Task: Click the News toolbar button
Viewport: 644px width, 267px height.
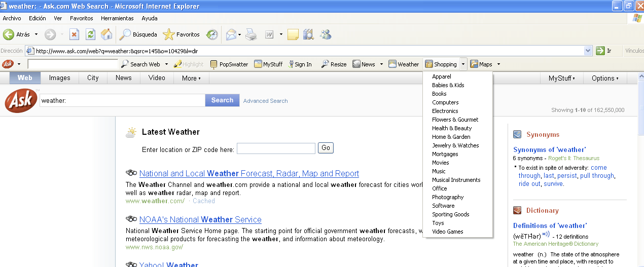Action: point(364,64)
